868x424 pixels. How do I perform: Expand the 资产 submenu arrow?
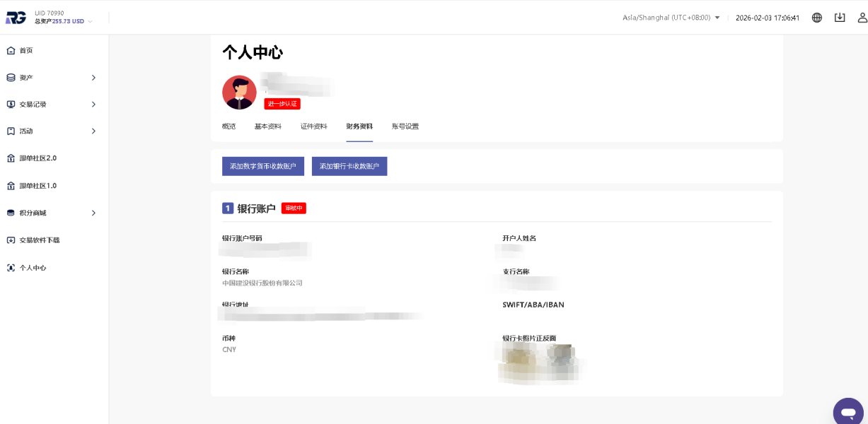[x=93, y=78]
